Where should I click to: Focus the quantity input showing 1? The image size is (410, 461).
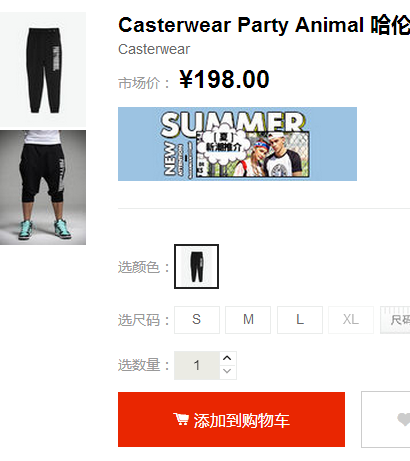[x=197, y=365]
